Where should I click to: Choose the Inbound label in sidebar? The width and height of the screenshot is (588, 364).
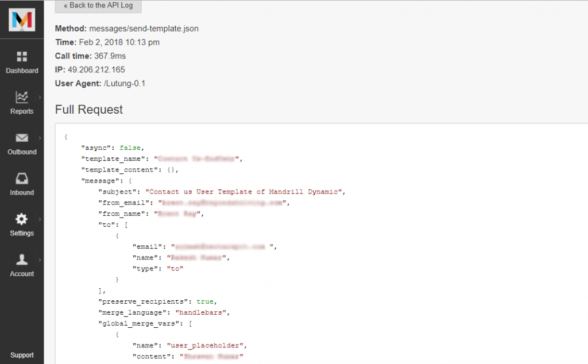point(22,193)
